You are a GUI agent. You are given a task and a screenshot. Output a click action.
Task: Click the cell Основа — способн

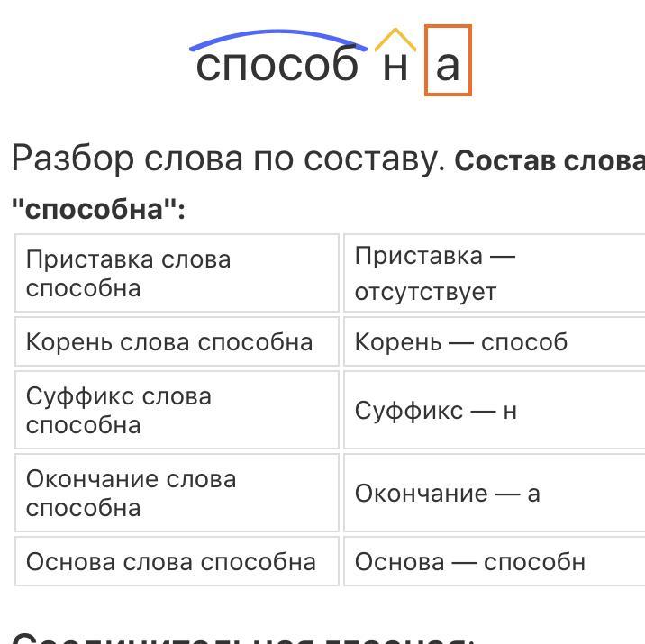(494, 561)
